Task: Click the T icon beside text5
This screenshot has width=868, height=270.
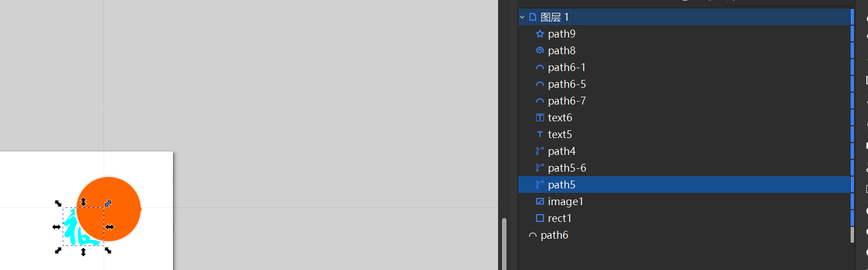Action: pos(539,135)
